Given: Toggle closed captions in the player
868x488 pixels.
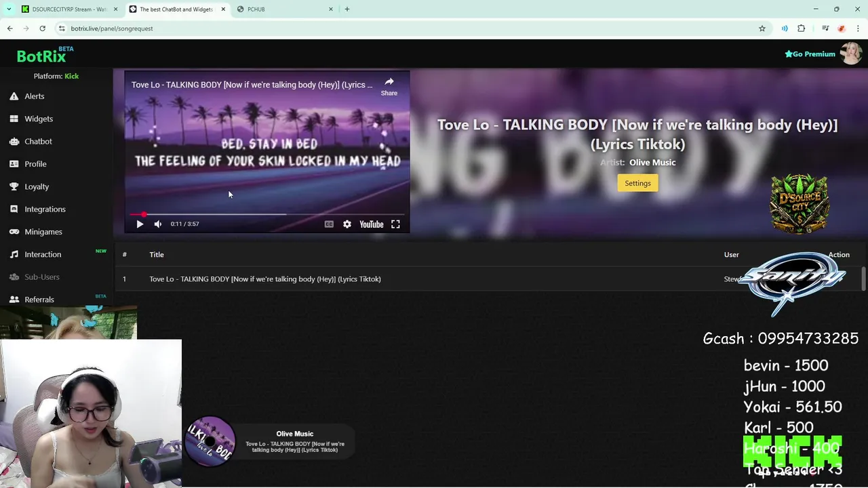Looking at the screenshot, I should pos(329,224).
